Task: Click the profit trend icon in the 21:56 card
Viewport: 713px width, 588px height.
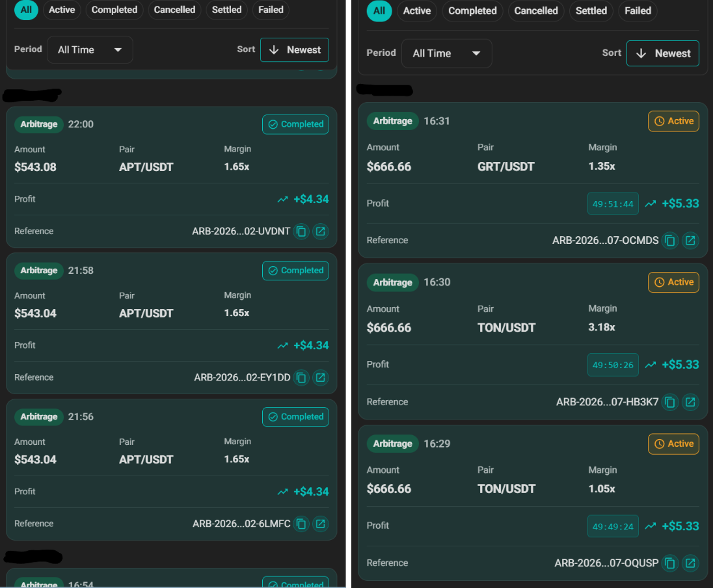Action: (283, 492)
